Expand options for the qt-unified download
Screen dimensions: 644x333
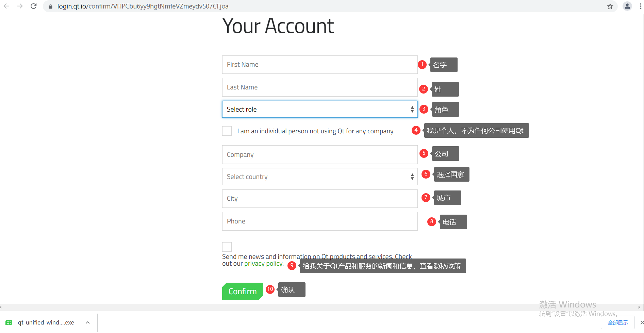(x=88, y=322)
